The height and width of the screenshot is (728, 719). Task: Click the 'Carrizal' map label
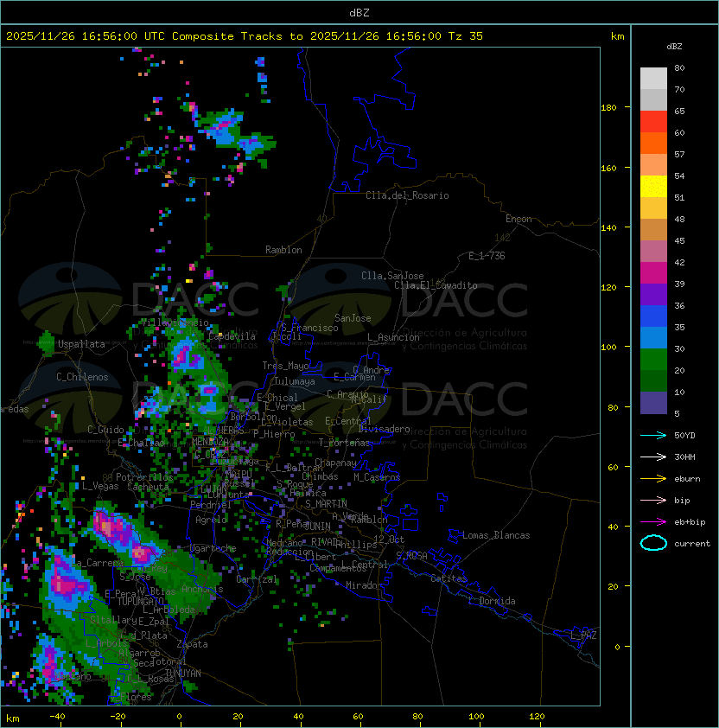click(x=257, y=579)
